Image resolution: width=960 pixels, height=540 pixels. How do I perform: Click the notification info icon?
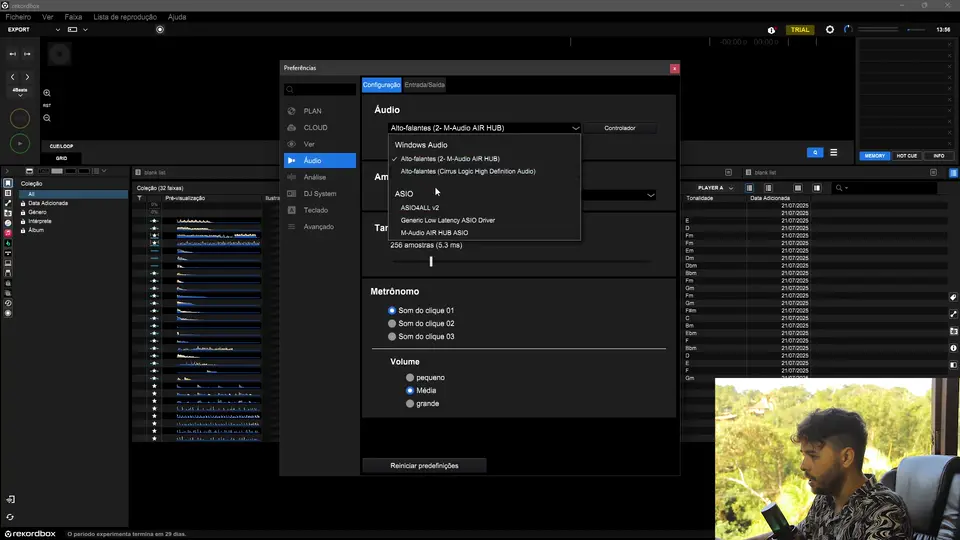(771, 30)
